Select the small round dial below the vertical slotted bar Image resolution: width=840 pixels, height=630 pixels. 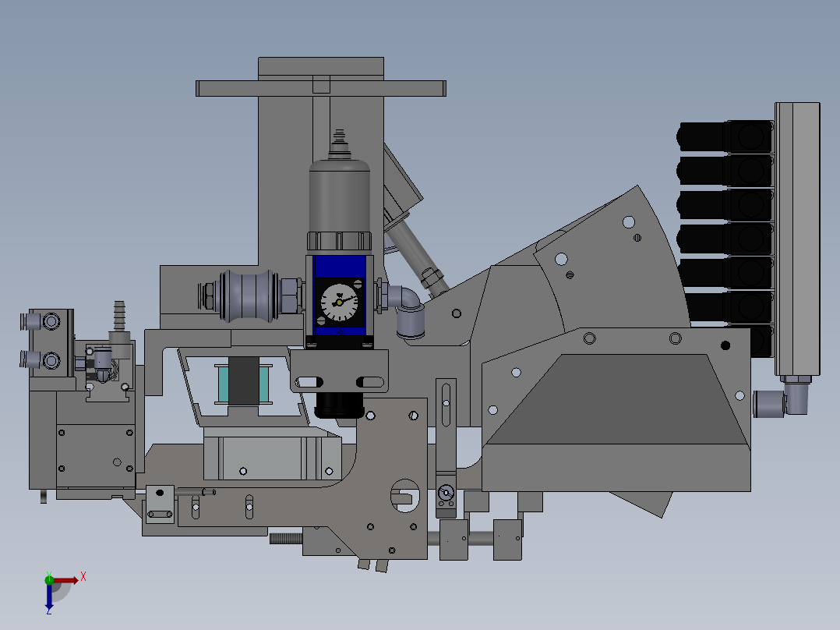click(446, 492)
